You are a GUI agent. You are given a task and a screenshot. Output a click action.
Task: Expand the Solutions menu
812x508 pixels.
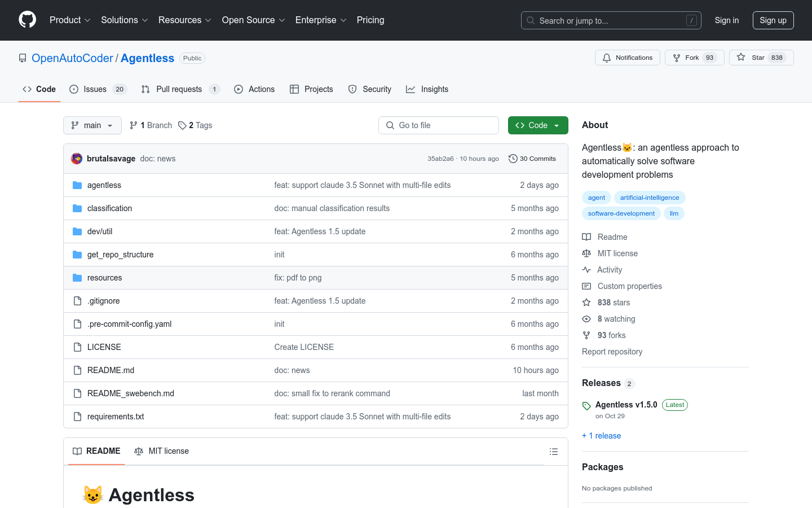click(125, 20)
